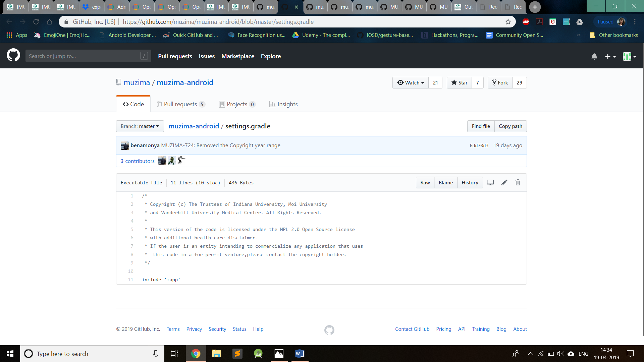
Task: Open the user profile avatar menu
Action: coord(629,57)
